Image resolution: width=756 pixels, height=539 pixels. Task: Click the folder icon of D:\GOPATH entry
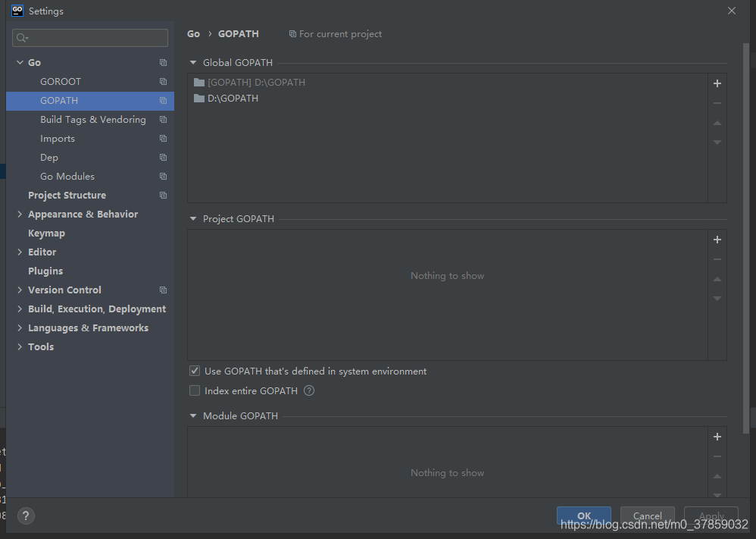[x=199, y=99]
